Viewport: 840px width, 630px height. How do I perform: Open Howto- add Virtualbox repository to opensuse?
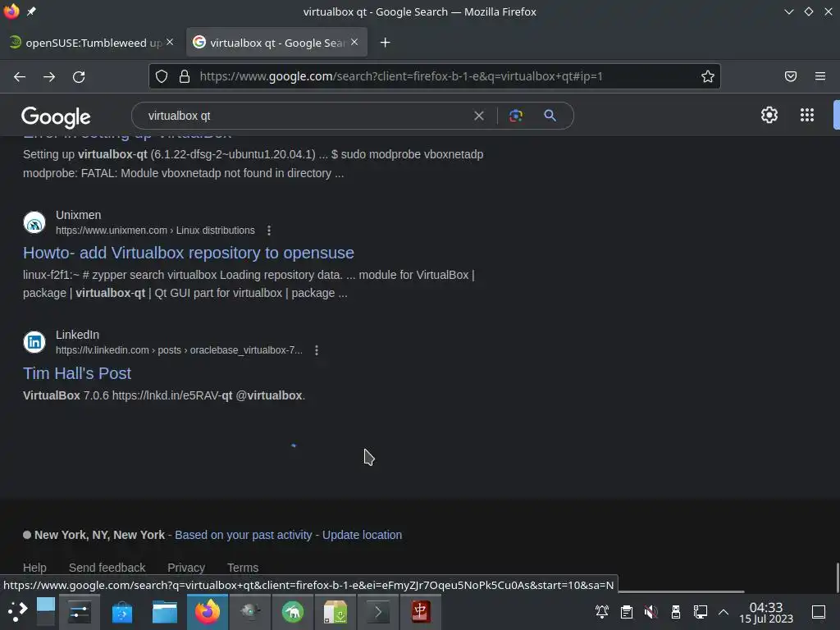click(189, 253)
